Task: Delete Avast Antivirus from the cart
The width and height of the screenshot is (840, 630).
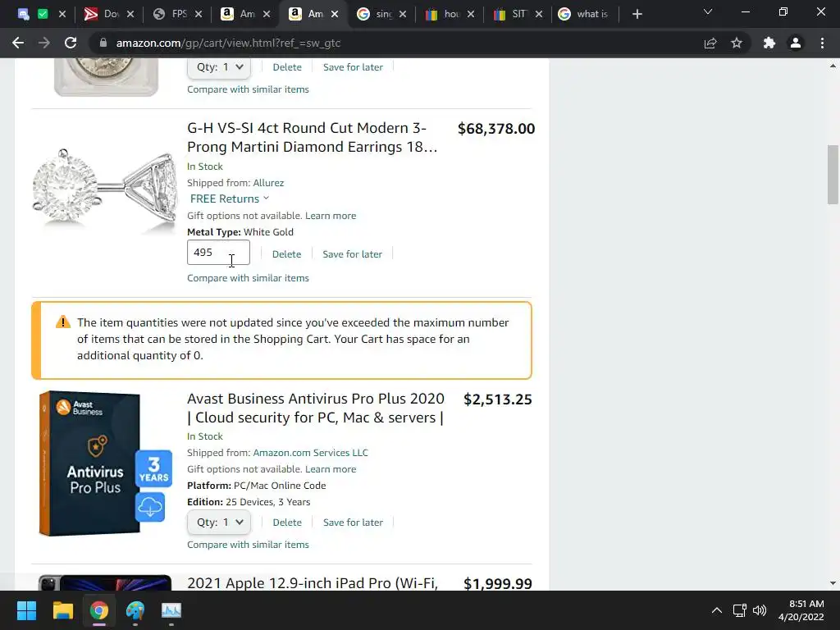Action: (287, 523)
